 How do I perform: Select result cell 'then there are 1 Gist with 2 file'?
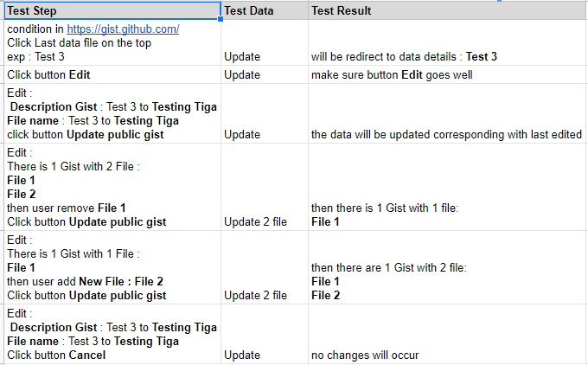point(448,267)
